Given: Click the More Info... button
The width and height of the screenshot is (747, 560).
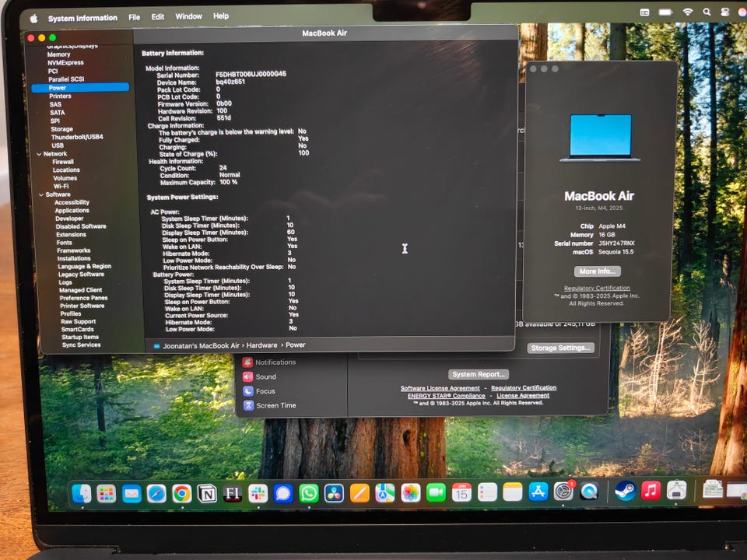Looking at the screenshot, I should 598,271.
